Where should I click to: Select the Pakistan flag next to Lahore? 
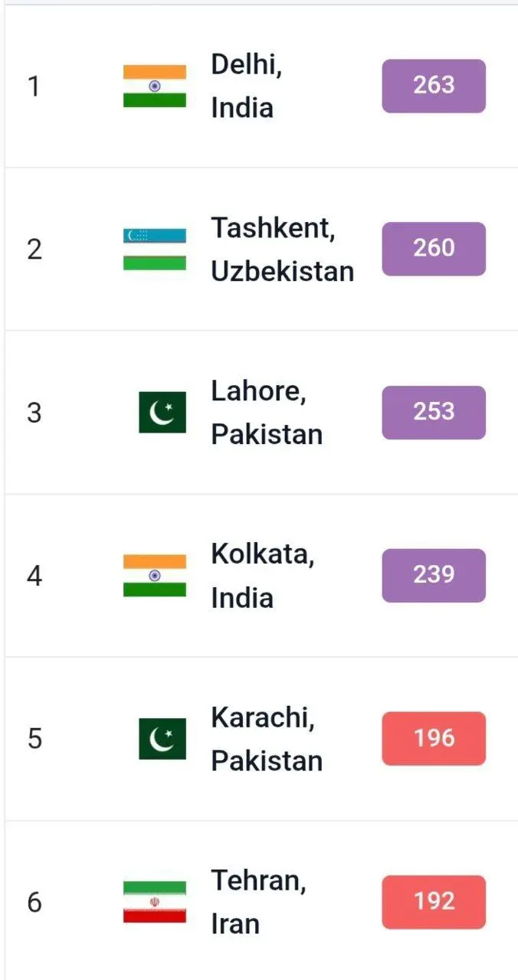tap(162, 412)
